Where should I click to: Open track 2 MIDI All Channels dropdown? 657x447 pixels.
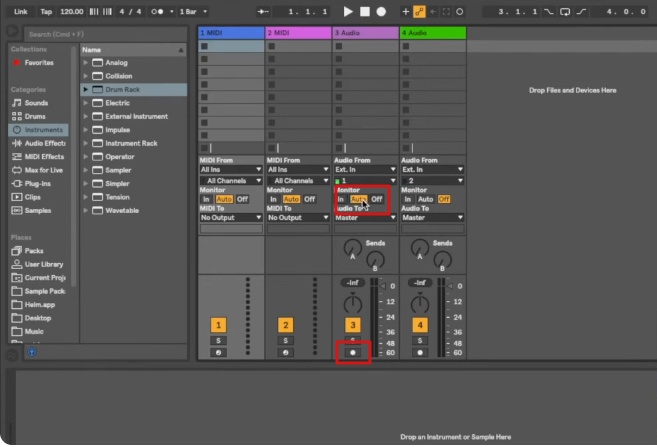pyautogui.click(x=298, y=181)
